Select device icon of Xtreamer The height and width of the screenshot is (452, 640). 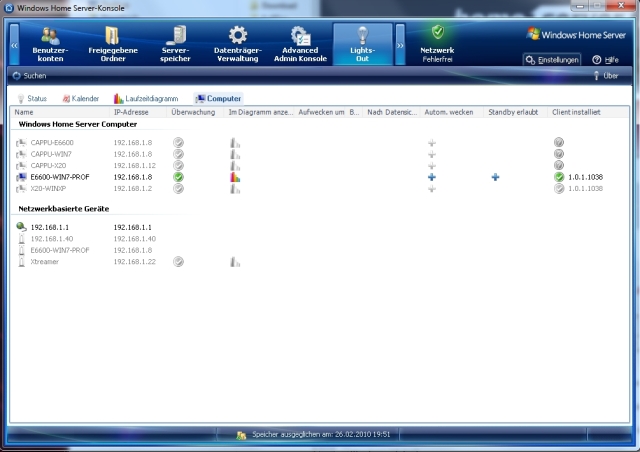click(x=22, y=262)
